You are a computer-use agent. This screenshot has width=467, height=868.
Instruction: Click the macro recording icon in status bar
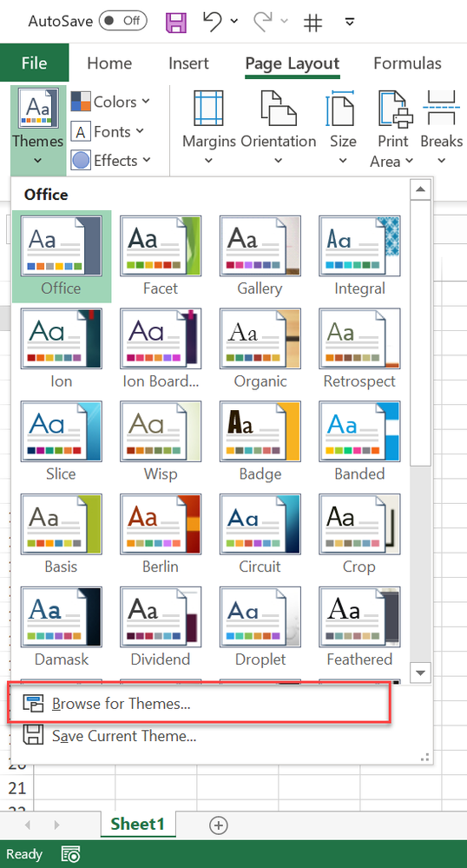tap(71, 854)
